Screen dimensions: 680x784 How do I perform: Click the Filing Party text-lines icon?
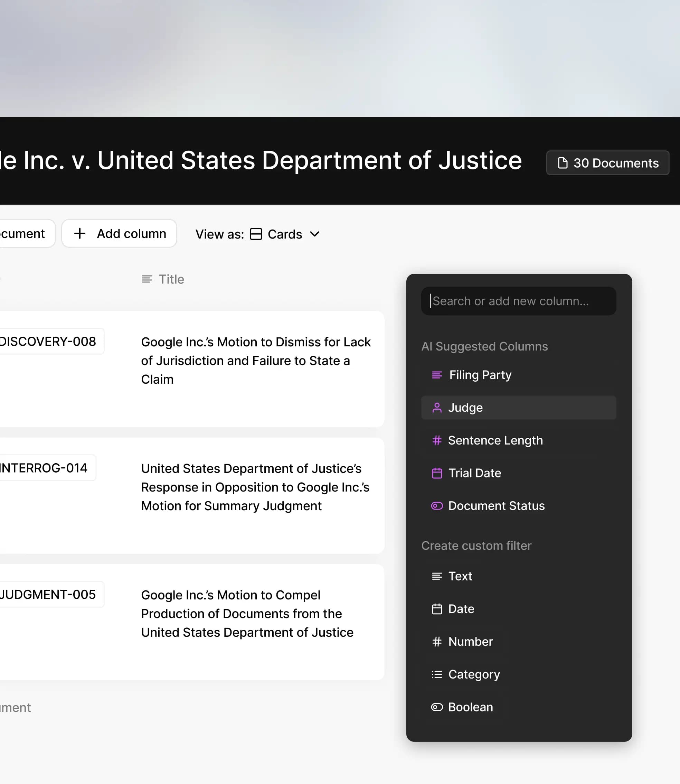(437, 375)
